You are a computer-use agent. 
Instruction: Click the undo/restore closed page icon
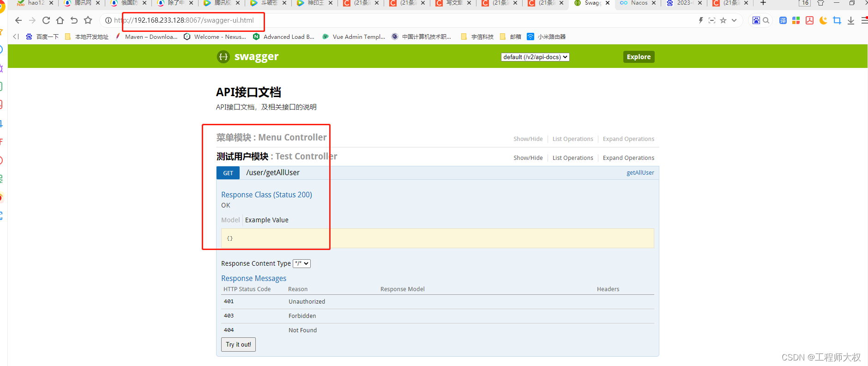74,20
